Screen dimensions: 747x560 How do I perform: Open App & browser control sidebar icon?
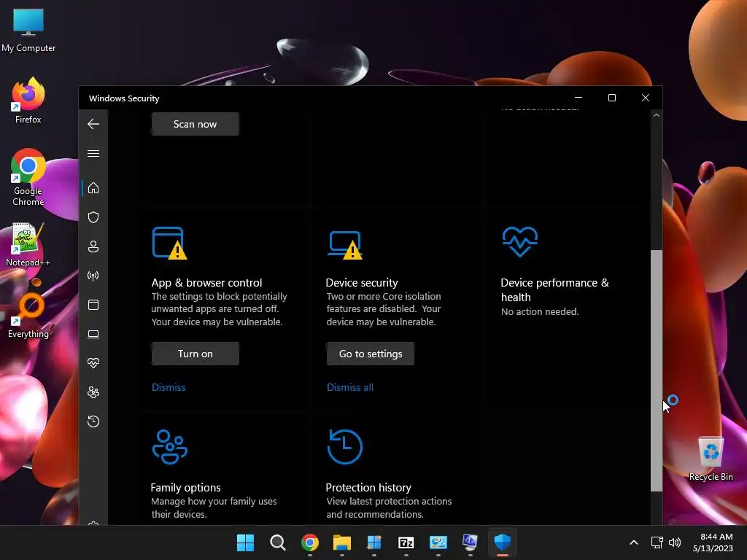coord(93,305)
